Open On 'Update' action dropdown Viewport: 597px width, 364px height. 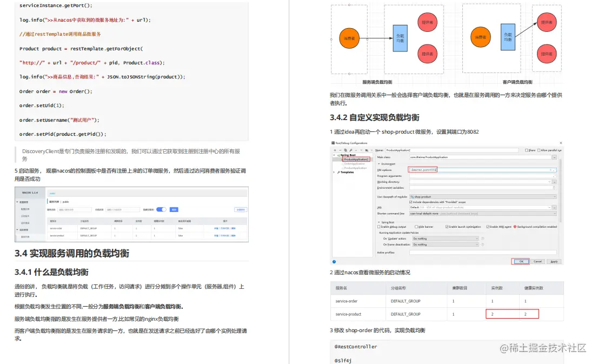[x=446, y=239]
